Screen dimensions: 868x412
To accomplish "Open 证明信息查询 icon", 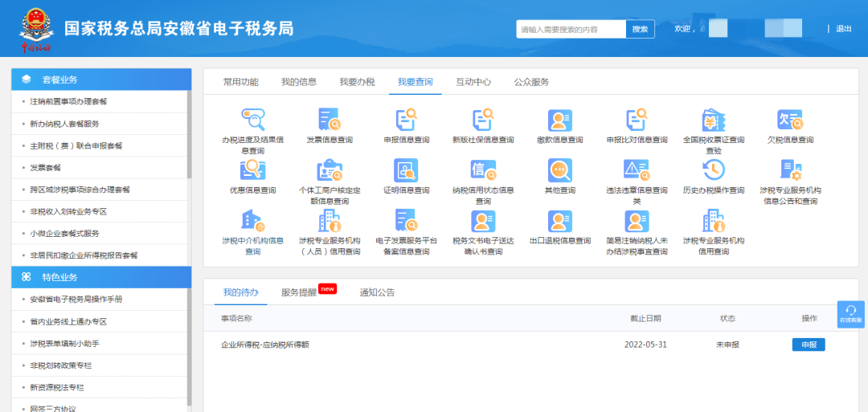I will click(407, 170).
